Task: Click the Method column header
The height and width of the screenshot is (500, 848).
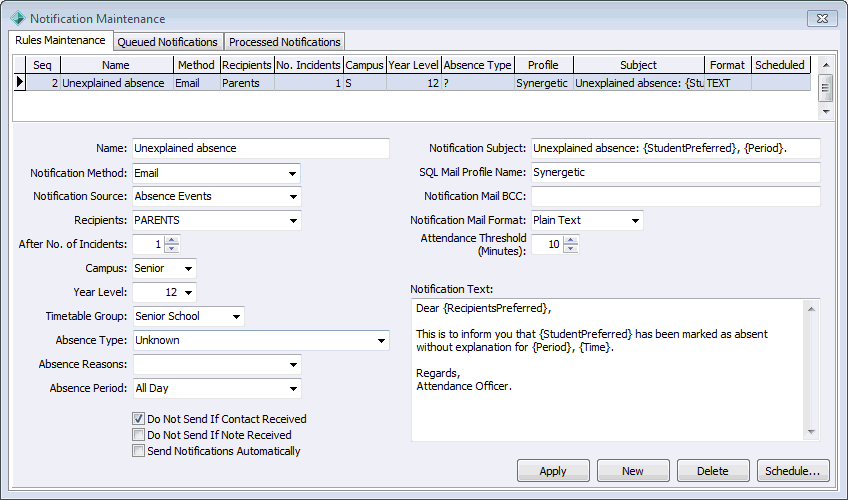Action: coord(196,65)
